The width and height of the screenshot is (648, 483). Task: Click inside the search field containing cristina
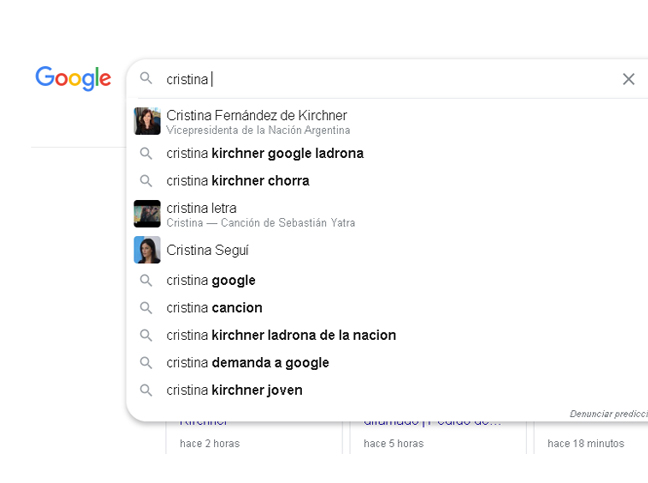click(388, 79)
